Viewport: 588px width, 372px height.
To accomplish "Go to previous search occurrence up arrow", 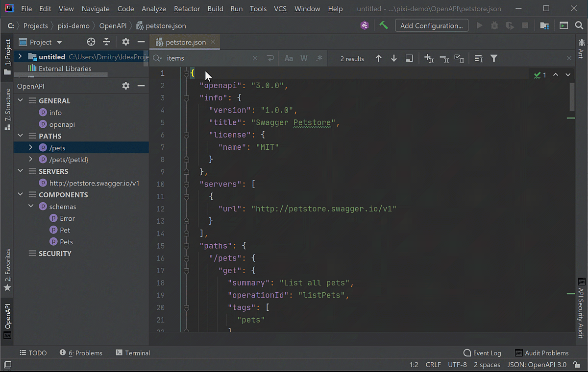I will click(378, 58).
